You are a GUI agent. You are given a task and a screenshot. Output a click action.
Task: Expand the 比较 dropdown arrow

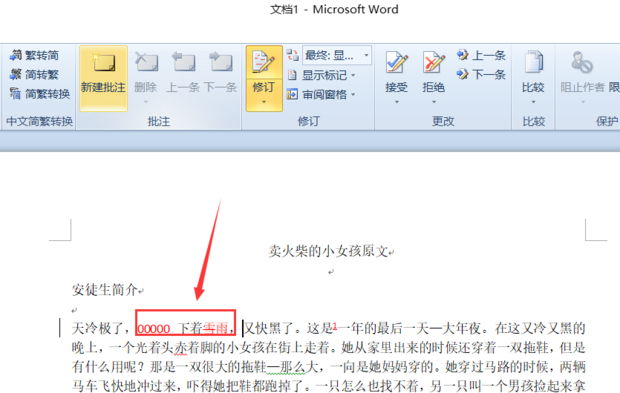(x=533, y=102)
